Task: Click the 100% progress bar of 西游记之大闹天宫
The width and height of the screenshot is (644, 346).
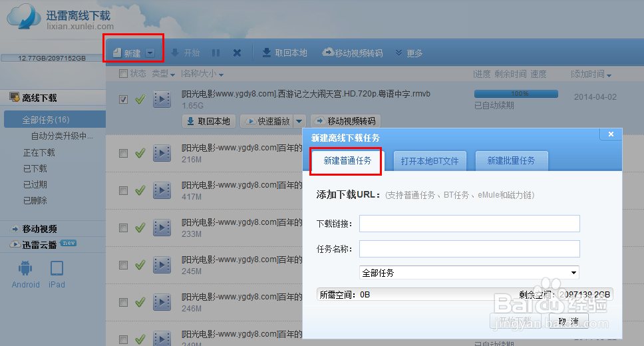Action: pyautogui.click(x=516, y=94)
